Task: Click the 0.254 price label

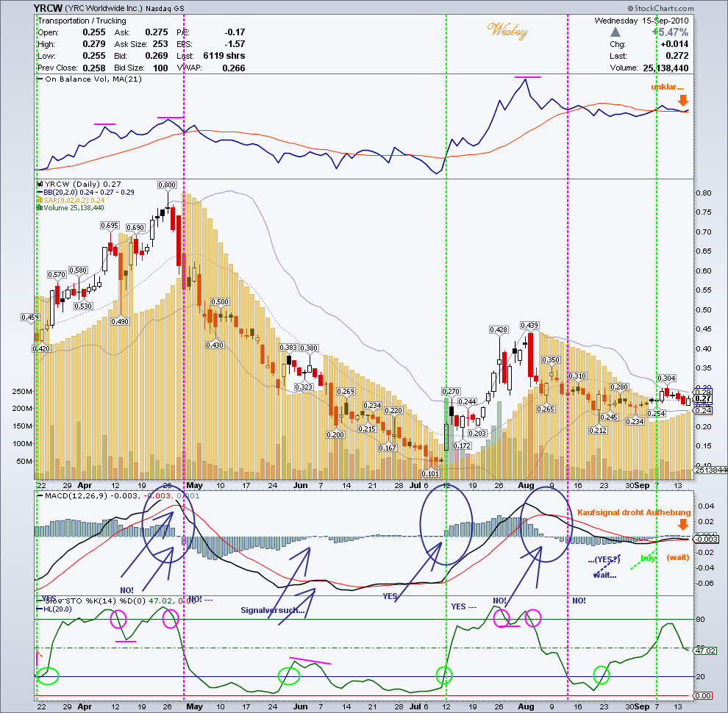Action: [x=656, y=414]
